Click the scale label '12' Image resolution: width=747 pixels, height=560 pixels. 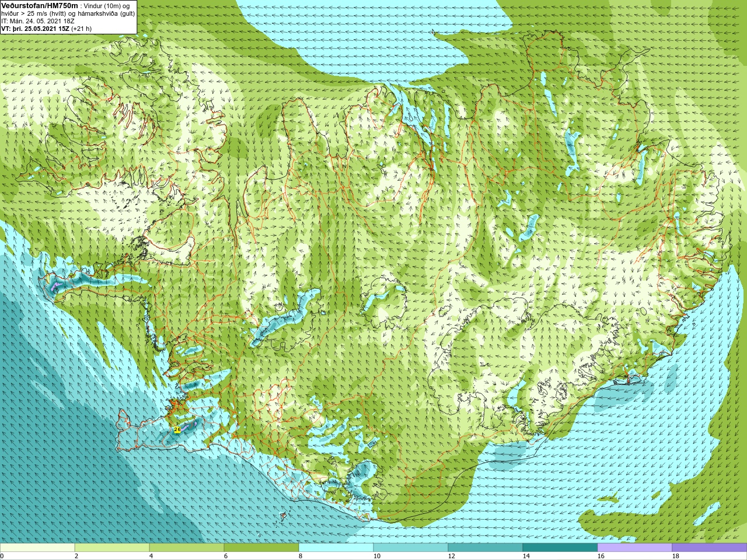[451, 556]
